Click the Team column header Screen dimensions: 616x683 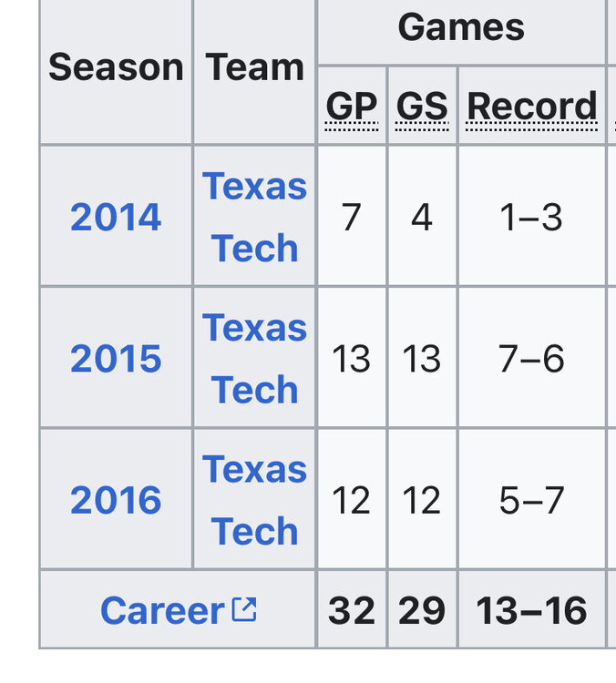point(254,67)
